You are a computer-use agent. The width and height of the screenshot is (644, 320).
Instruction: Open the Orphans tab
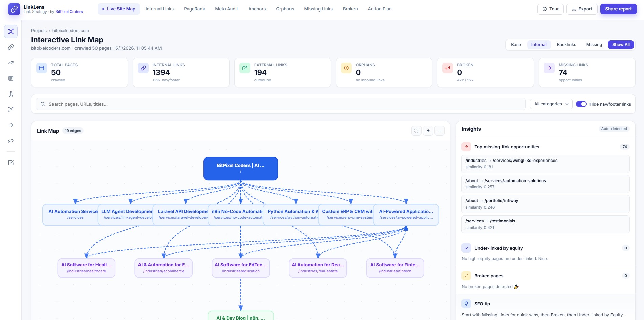click(285, 9)
